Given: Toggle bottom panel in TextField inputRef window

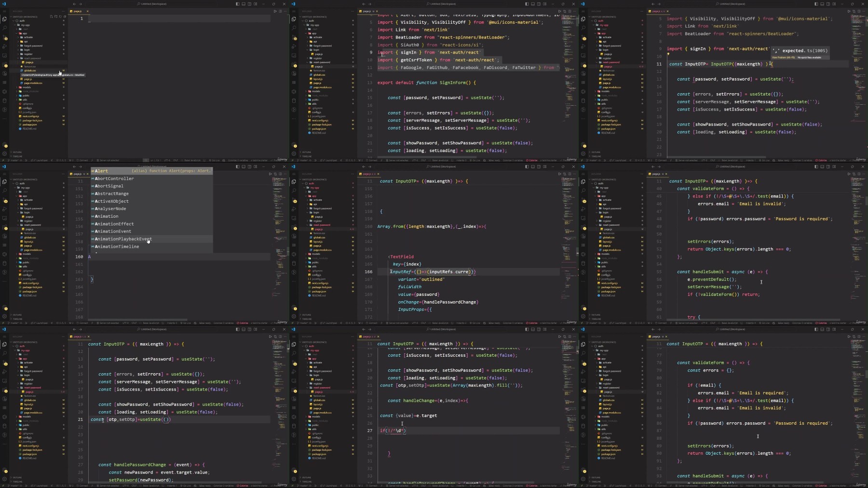Looking at the screenshot, I should (x=533, y=167).
